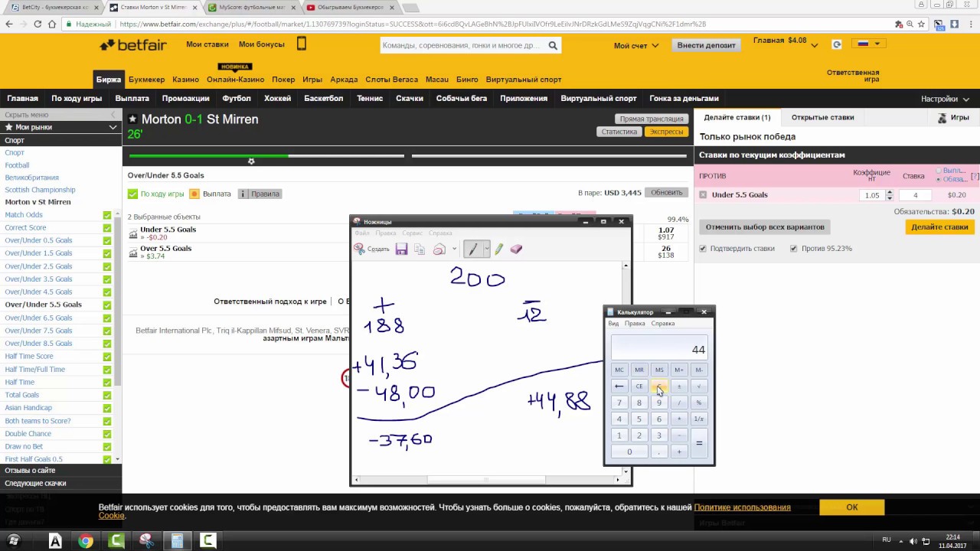Image resolution: width=980 pixels, height=551 pixels.
Task: Toggle the Против 95.23% checkbox
Action: coord(793,249)
